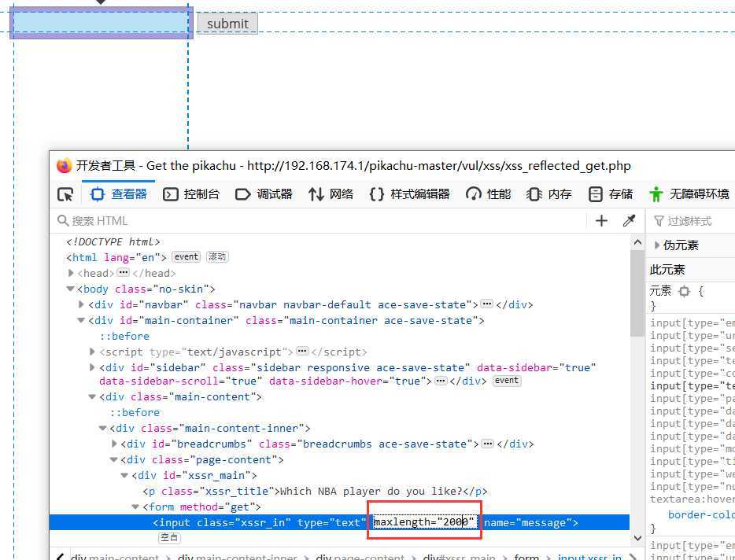Screen dimensions: 735x560
Task: Click the plus icon to create new node
Action: [601, 221]
